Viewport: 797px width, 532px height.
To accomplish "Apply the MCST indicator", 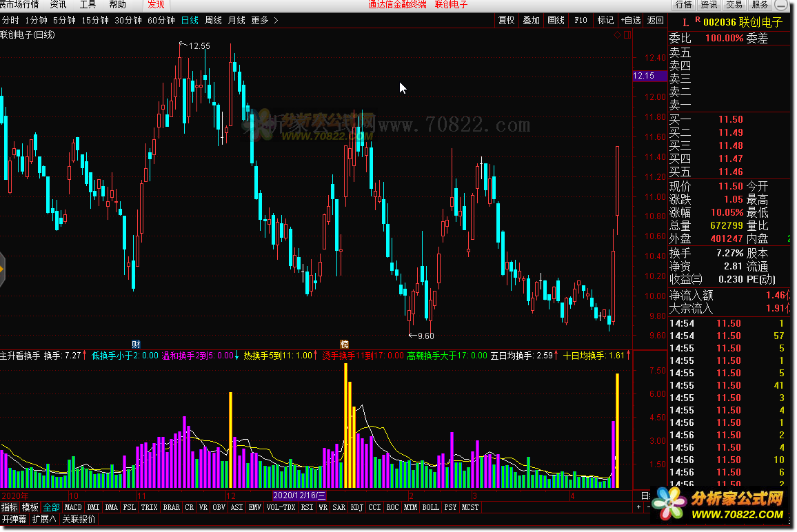I will pyautogui.click(x=470, y=507).
